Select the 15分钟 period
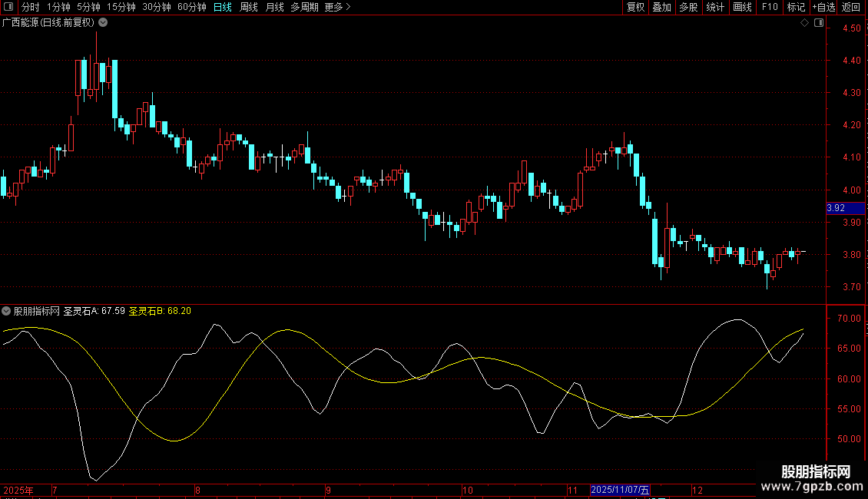868x499 pixels. coord(121,7)
